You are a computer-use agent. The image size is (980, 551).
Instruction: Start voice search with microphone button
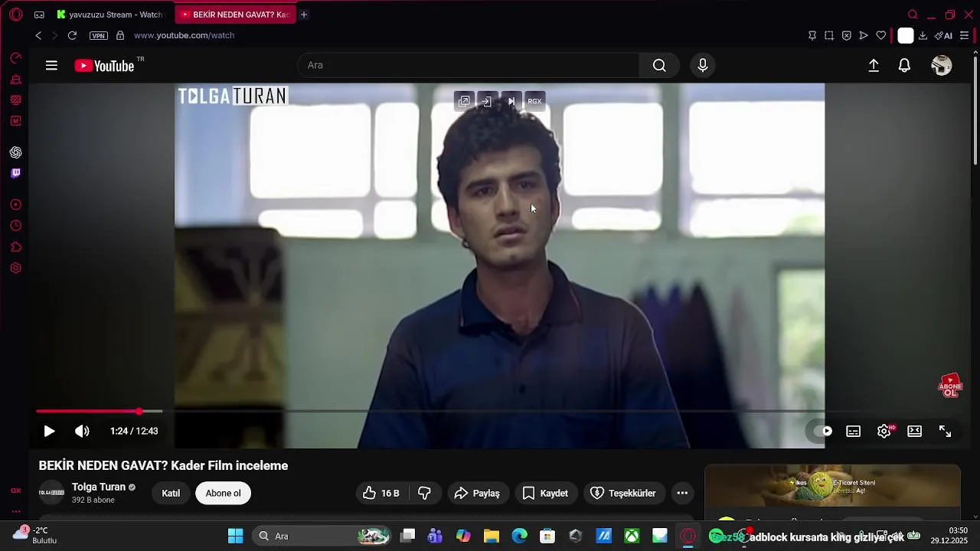(x=703, y=66)
